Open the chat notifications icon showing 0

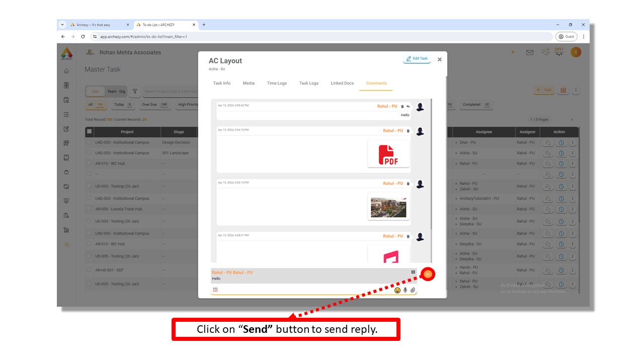point(545,52)
